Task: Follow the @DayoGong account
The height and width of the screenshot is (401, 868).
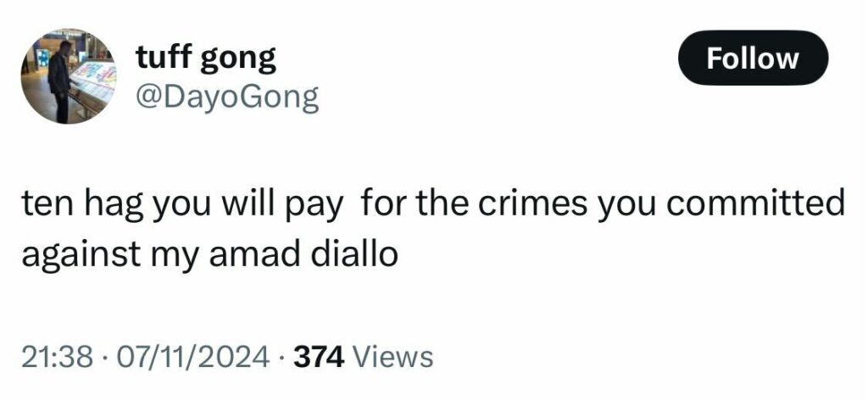Action: coord(753,58)
